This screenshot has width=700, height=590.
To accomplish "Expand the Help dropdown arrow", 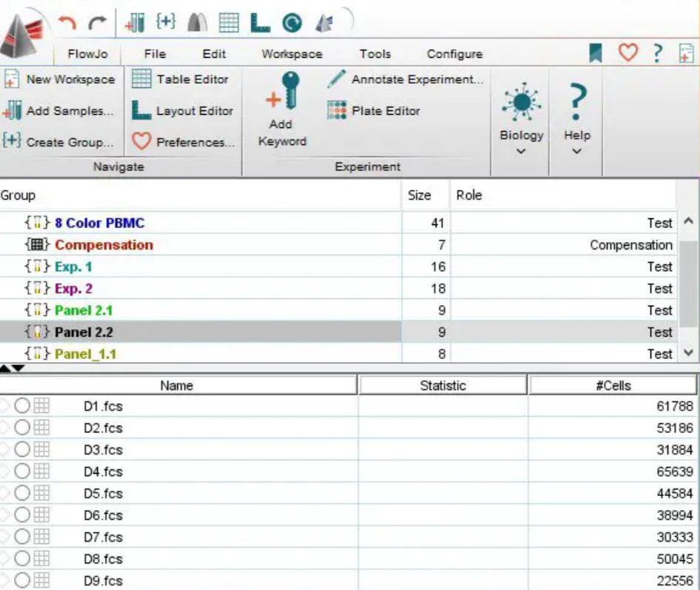I will (x=577, y=151).
